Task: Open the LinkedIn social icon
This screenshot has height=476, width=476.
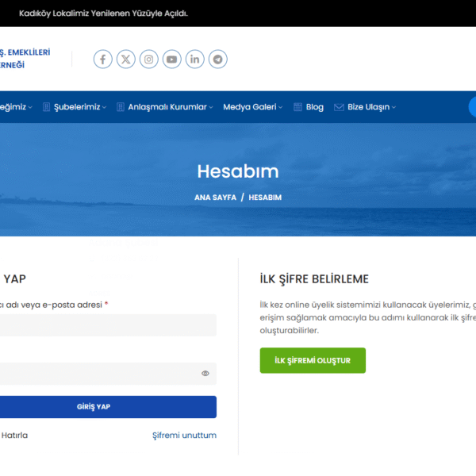Action: coord(195,59)
